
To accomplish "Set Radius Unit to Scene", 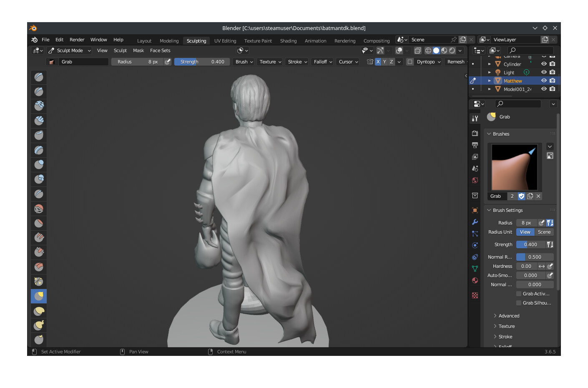I will click(x=544, y=232).
